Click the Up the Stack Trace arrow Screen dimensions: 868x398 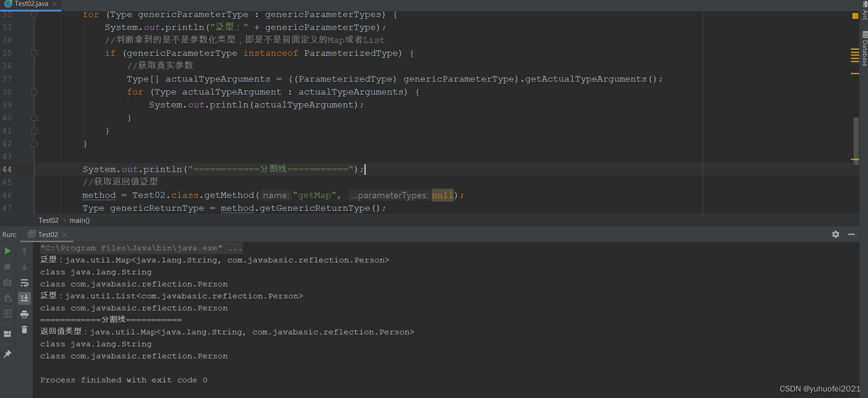24,251
